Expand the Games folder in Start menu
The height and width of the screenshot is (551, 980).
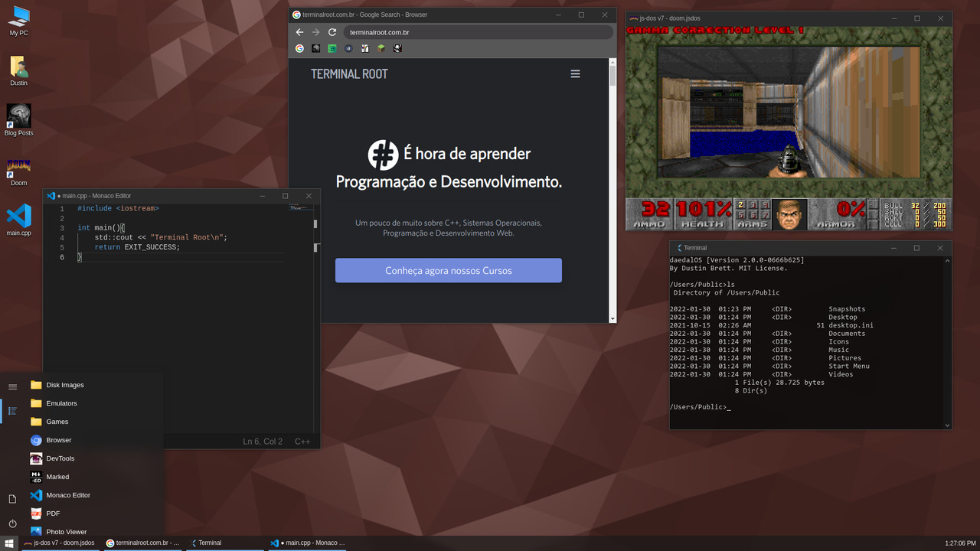coord(94,422)
